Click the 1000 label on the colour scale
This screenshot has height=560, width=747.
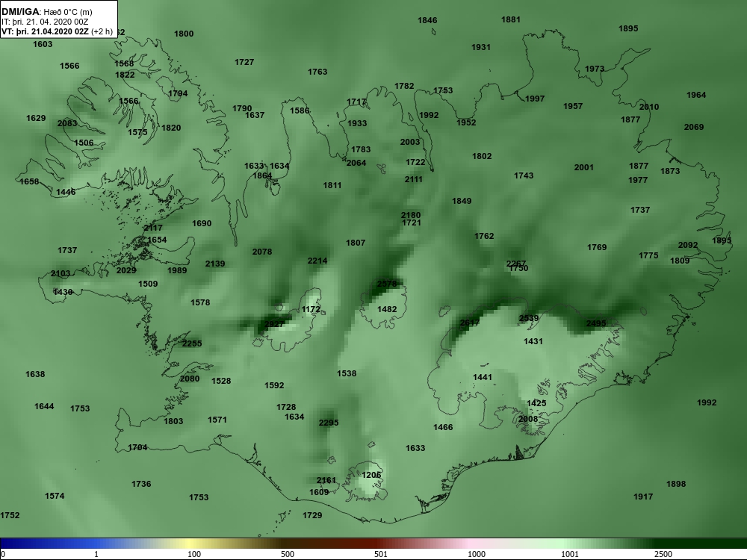pyautogui.click(x=477, y=554)
